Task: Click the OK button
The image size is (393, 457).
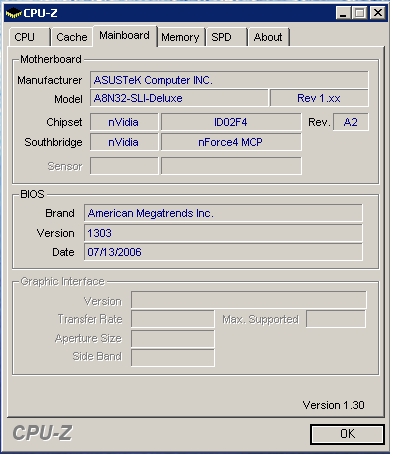Action: [x=347, y=434]
